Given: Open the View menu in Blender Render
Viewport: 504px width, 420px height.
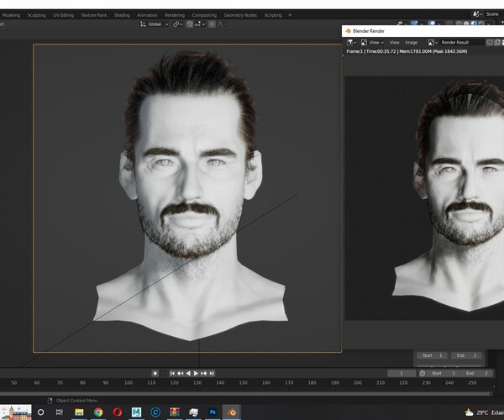Looking at the screenshot, I should tap(395, 42).
